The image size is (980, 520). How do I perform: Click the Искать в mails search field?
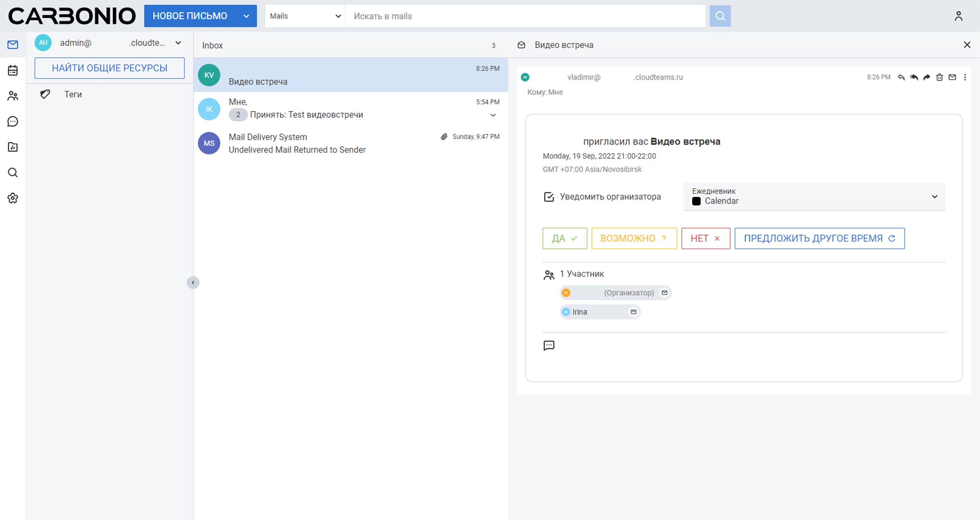[x=525, y=16]
